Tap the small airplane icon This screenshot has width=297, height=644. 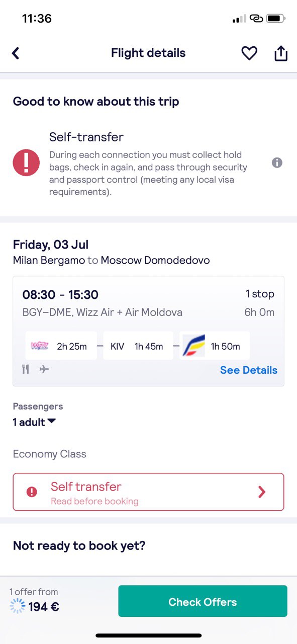44,370
